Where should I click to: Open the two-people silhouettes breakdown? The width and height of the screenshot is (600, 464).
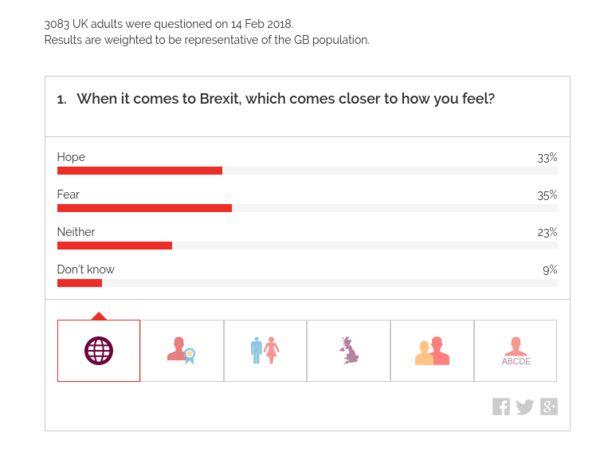click(432, 350)
